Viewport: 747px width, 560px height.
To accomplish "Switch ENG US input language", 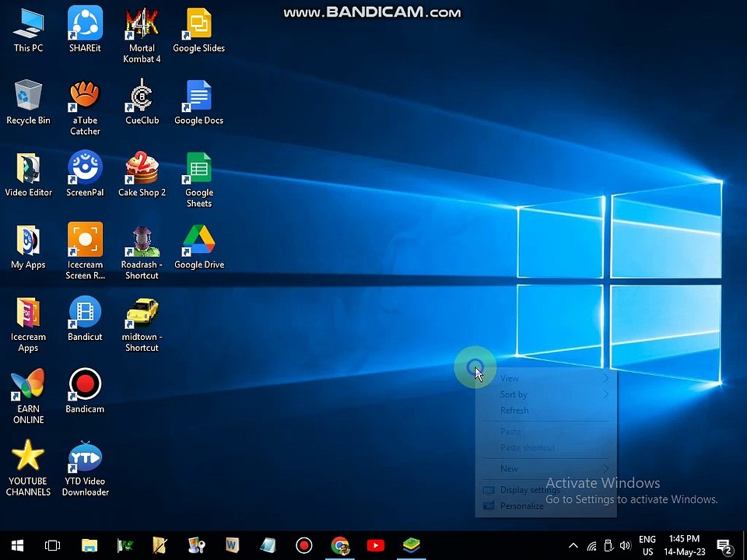I will [647, 546].
